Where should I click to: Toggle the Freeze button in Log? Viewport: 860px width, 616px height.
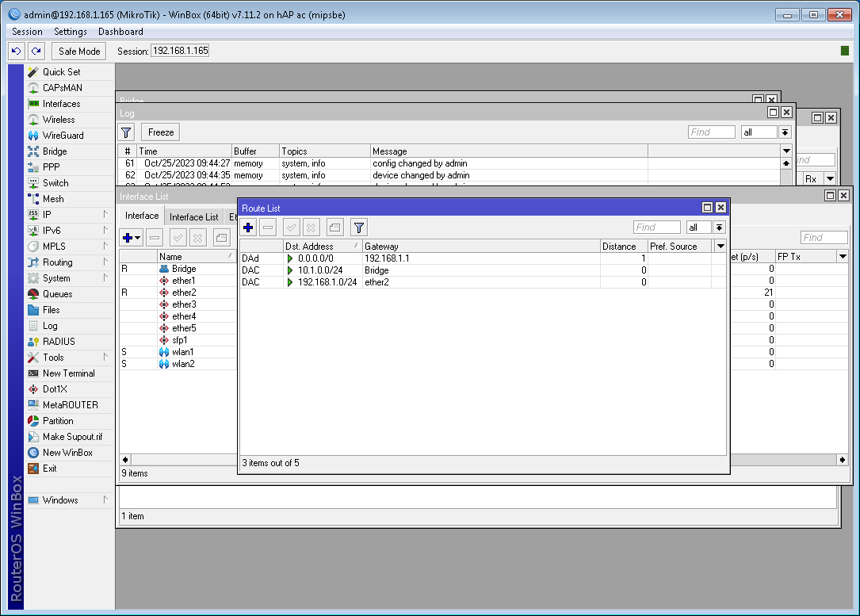coord(161,132)
